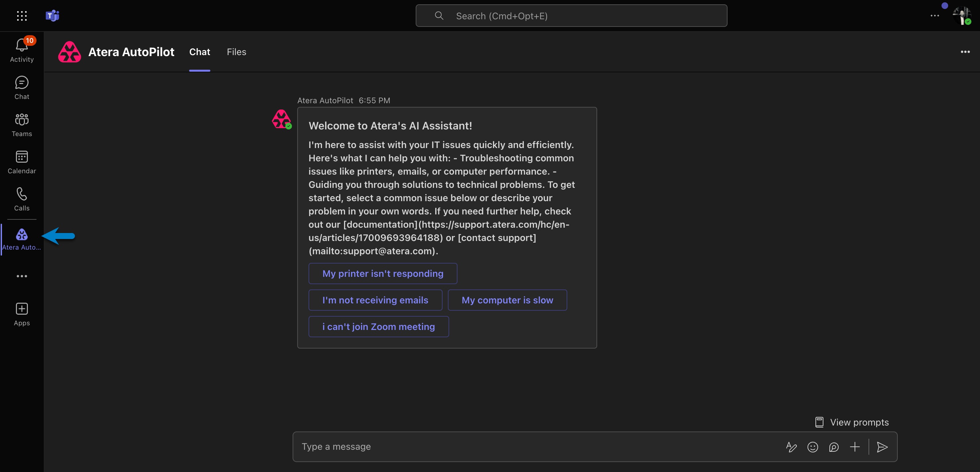Choose "My printer isn't responding" option
This screenshot has width=980, height=472.
coord(383,273)
